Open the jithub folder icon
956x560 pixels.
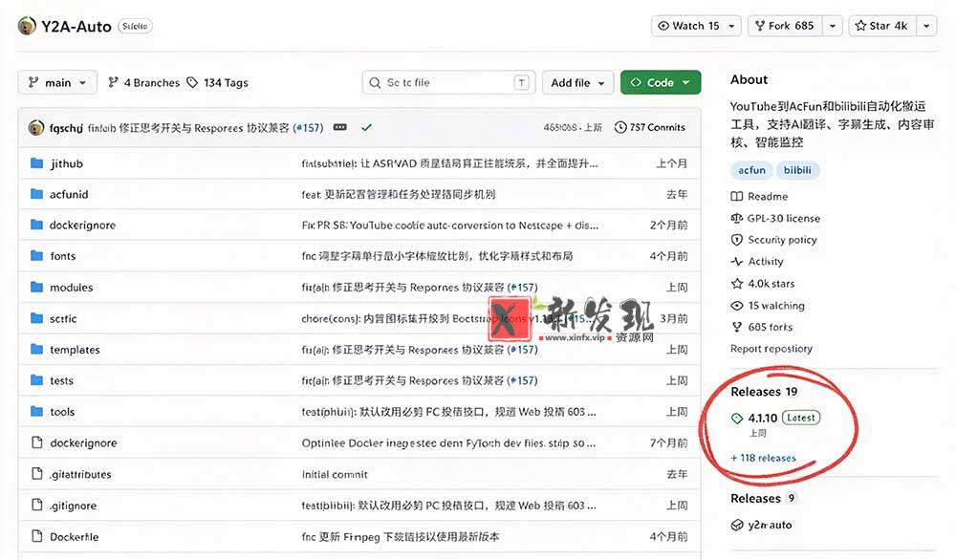37,163
